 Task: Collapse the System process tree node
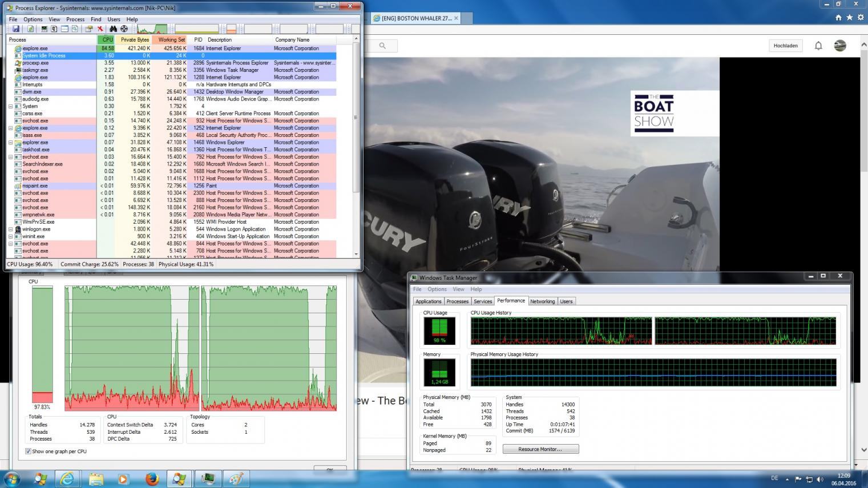click(11, 106)
